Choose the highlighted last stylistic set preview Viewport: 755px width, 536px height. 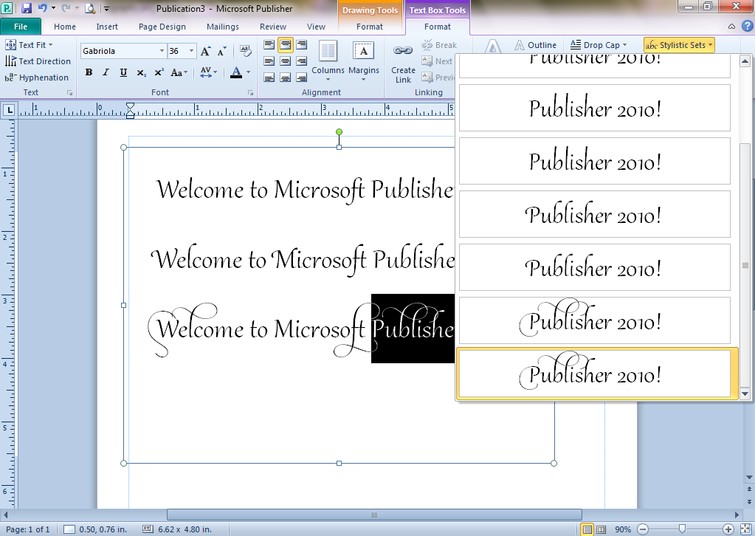coord(597,374)
